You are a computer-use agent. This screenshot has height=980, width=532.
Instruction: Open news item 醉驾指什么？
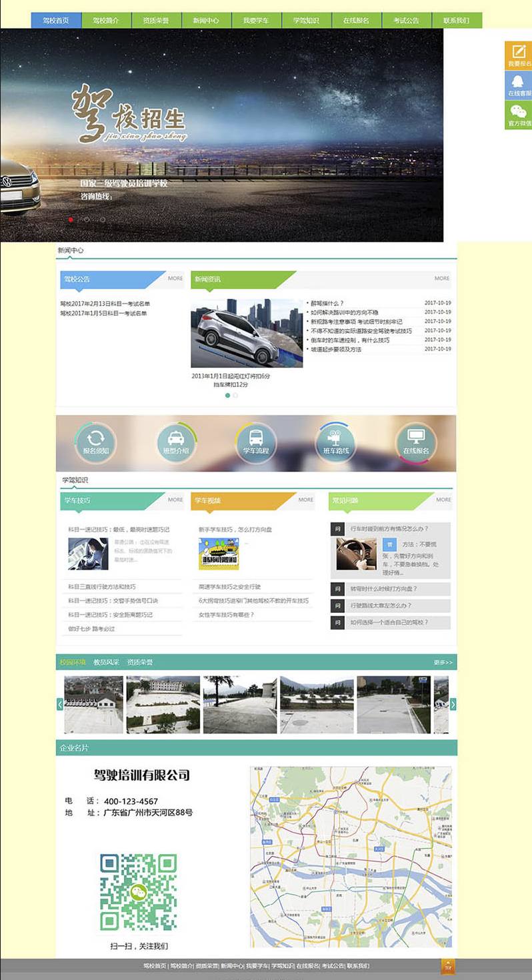point(327,303)
